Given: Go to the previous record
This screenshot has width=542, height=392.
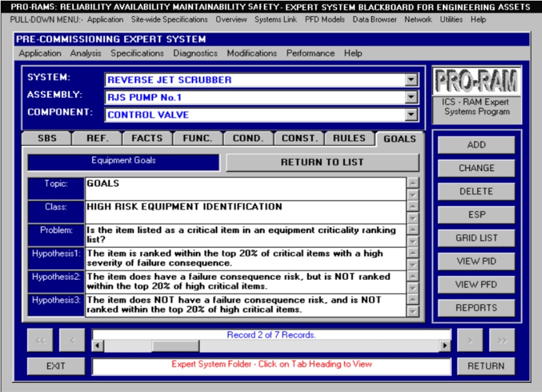Looking at the screenshot, I should click(72, 340).
